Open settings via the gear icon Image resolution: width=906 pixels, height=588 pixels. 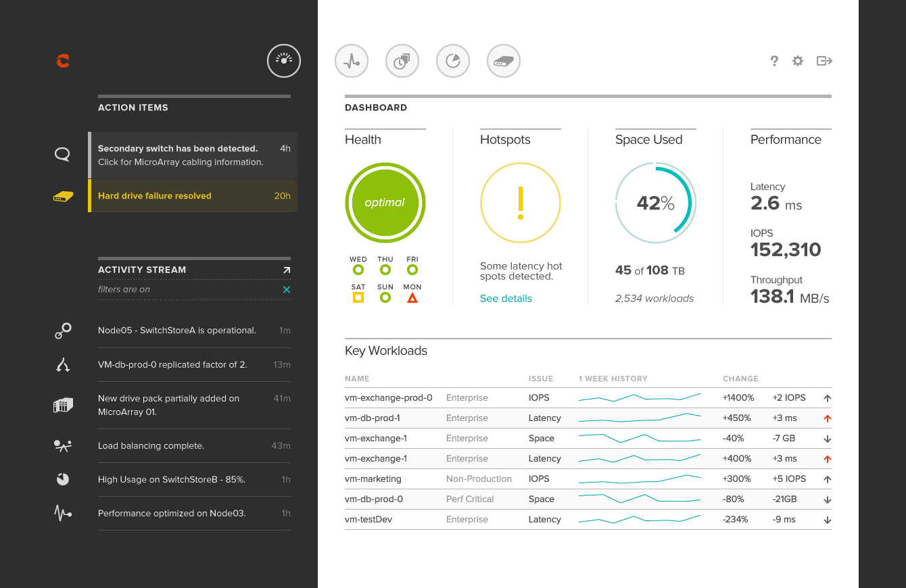798,61
